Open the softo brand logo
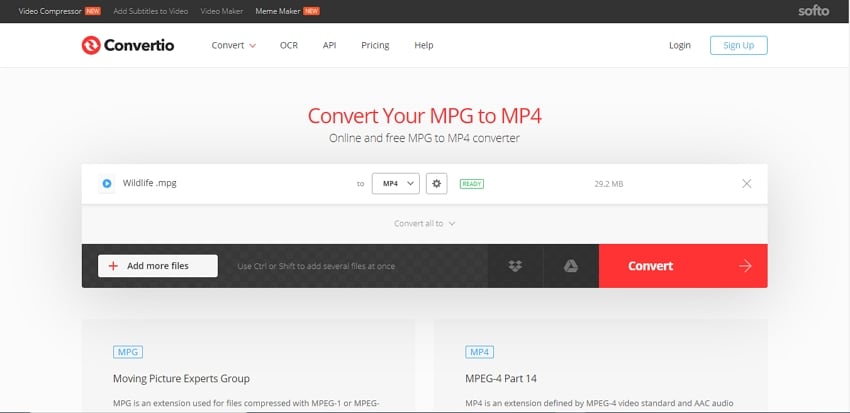The image size is (850, 413). (813, 11)
